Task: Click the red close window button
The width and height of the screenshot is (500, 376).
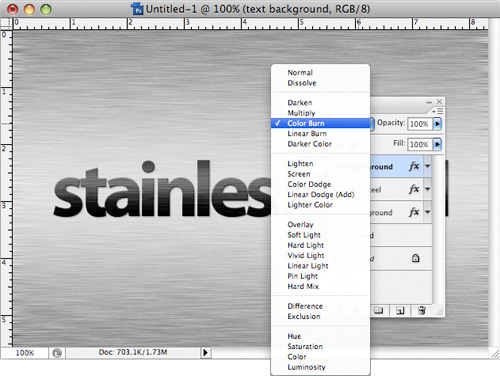Action: [13, 9]
